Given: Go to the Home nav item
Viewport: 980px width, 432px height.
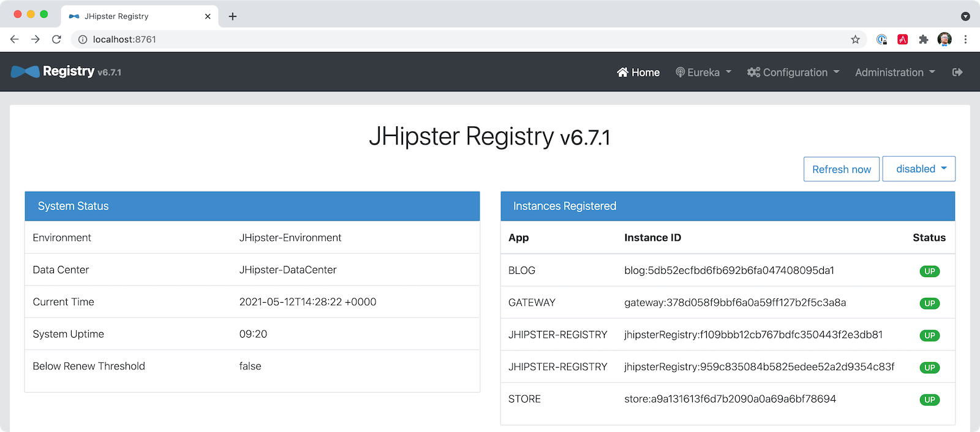Looking at the screenshot, I should click(638, 72).
